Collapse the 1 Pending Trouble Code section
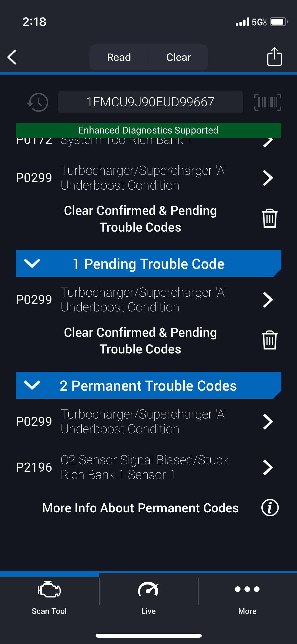297x644 pixels. 32,263
